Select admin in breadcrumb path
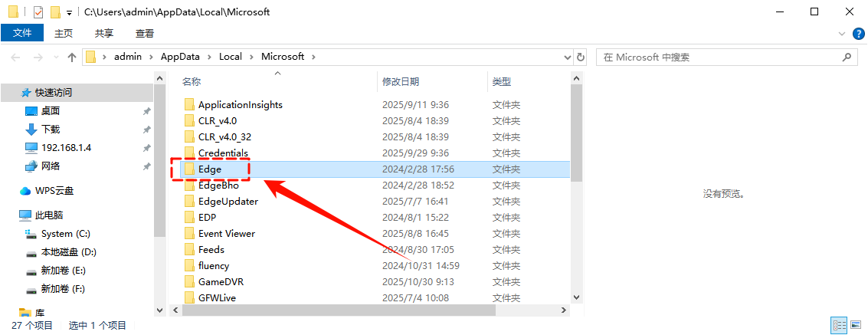 click(128, 57)
